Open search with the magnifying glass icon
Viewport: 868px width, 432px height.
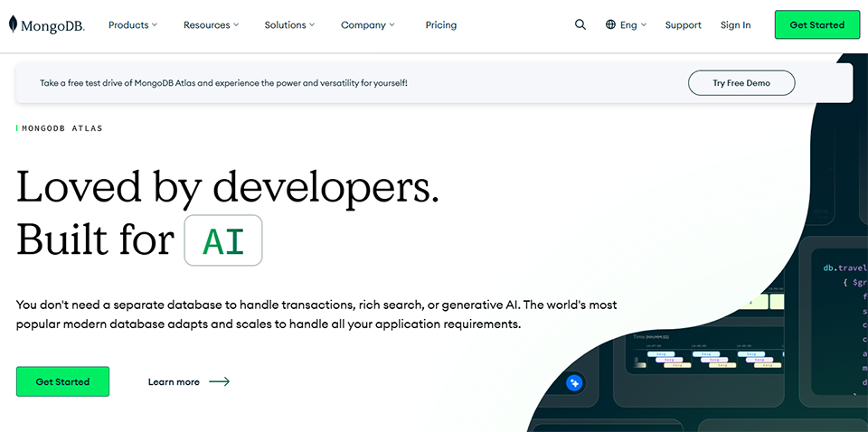click(580, 25)
